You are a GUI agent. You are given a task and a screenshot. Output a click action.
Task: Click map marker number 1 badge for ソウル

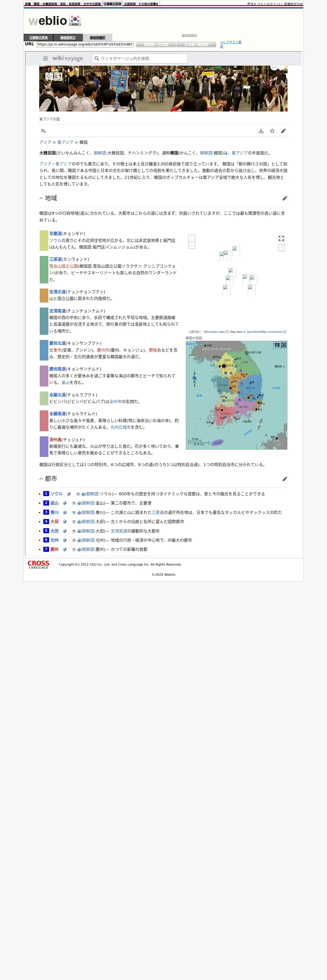click(46, 493)
